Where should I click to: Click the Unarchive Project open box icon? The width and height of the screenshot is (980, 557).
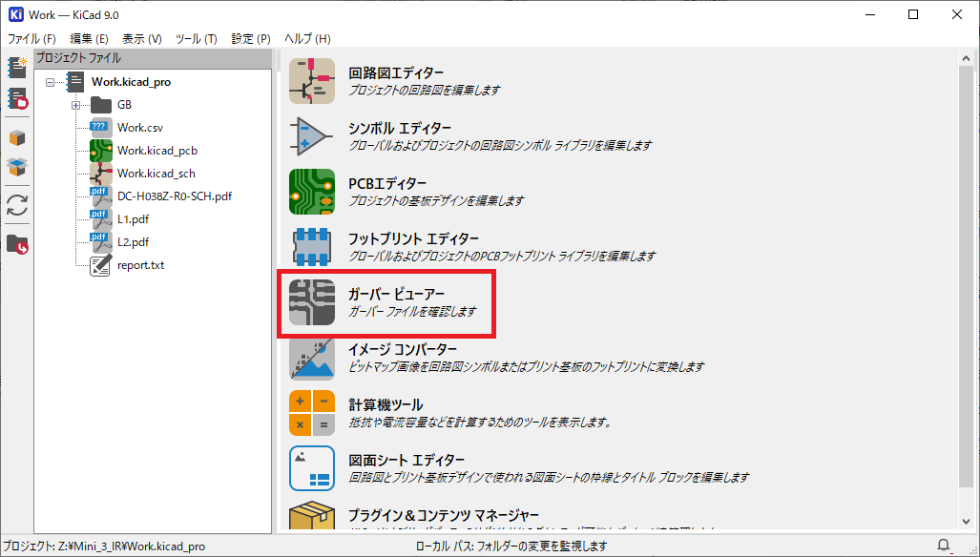17,167
